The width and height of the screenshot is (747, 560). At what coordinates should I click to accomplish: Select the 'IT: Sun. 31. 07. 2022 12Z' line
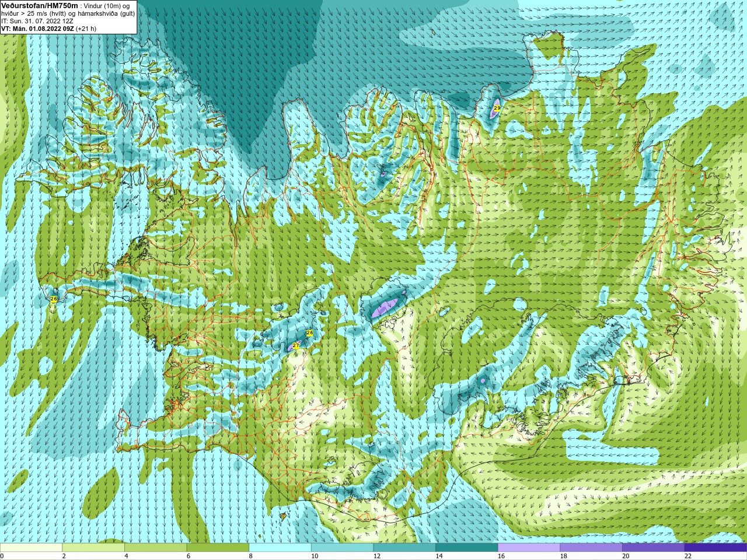pyautogui.click(x=37, y=21)
